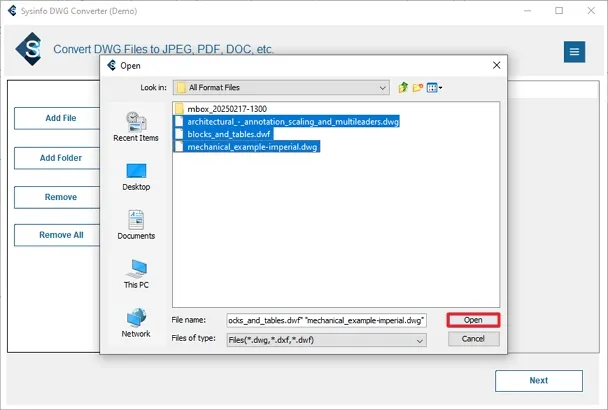Jump to Desktop location

tap(136, 177)
